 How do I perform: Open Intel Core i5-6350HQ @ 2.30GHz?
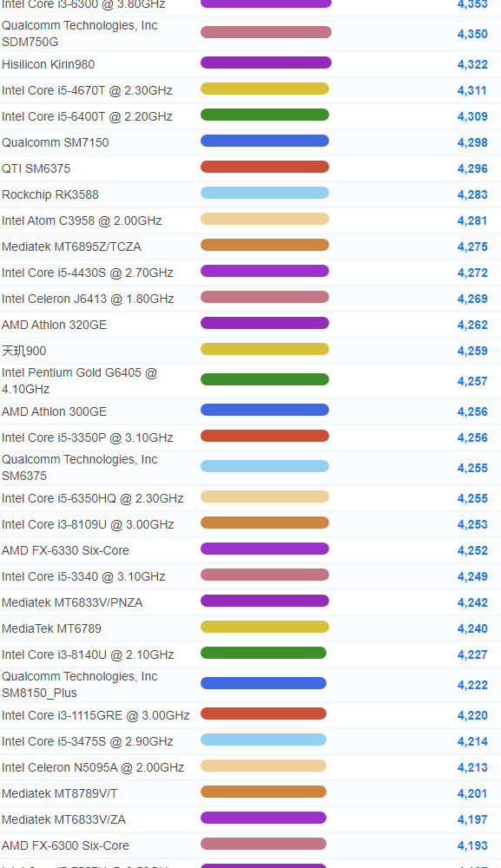[92, 498]
